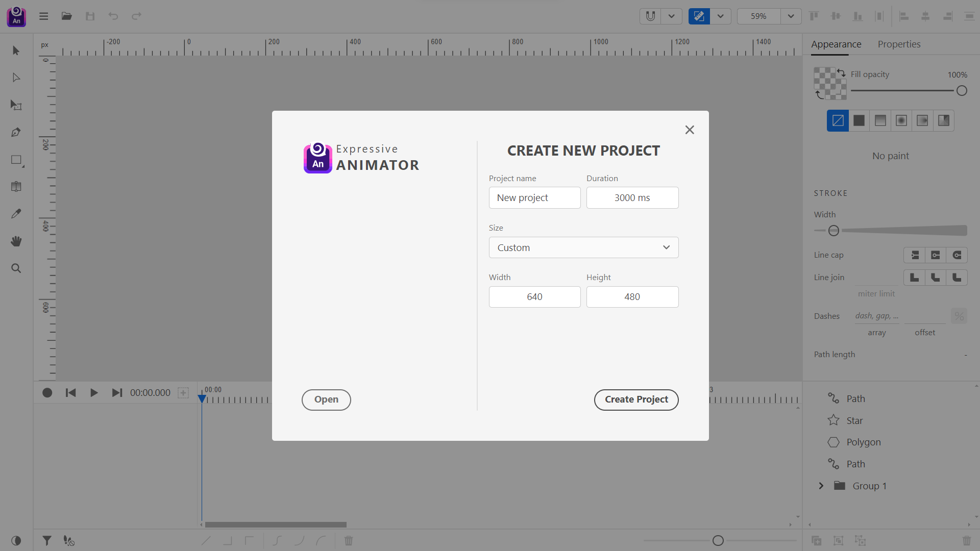Click the Project name input field
Viewport: 980px width, 551px height.
534,198
